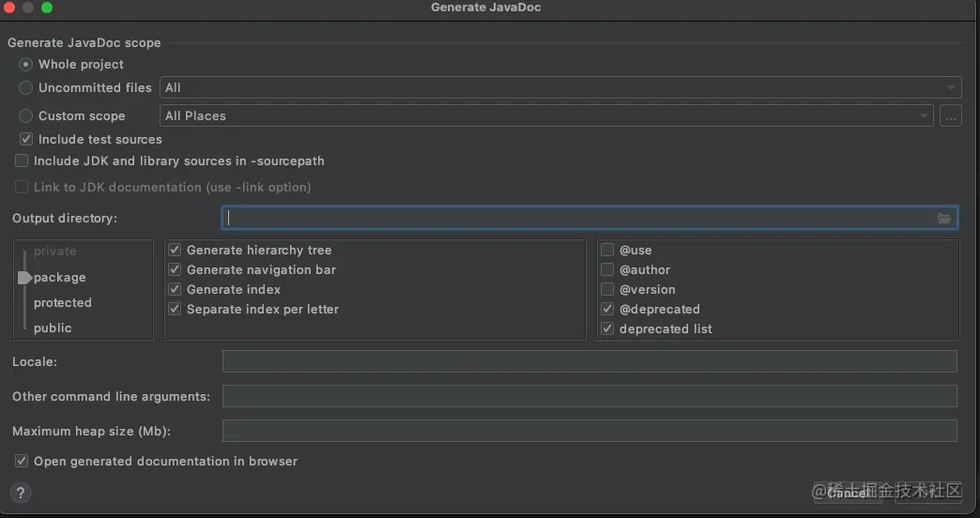Toggle Generate hierarchy tree checkbox

tap(175, 250)
